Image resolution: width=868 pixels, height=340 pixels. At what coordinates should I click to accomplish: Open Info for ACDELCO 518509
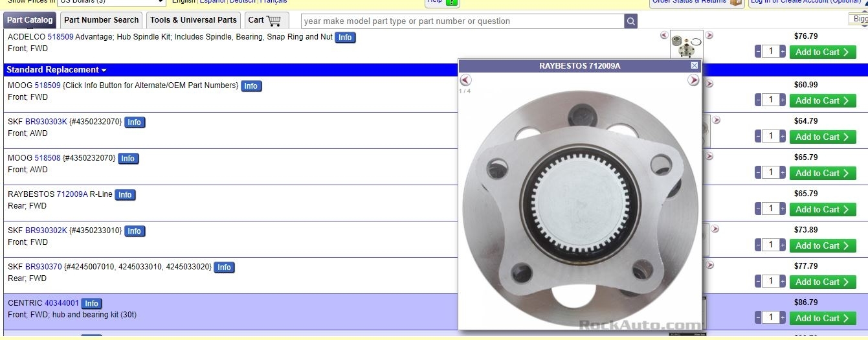point(345,38)
